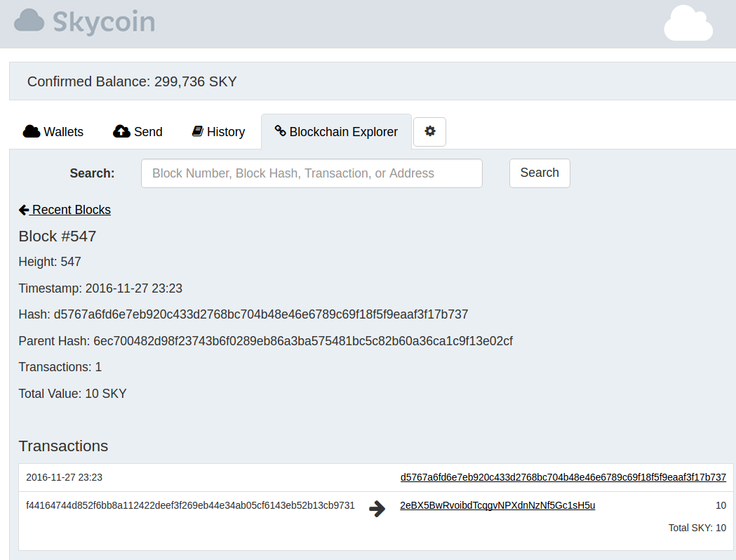
Task: Open output address 2eBX5BwR link
Action: click(497, 505)
